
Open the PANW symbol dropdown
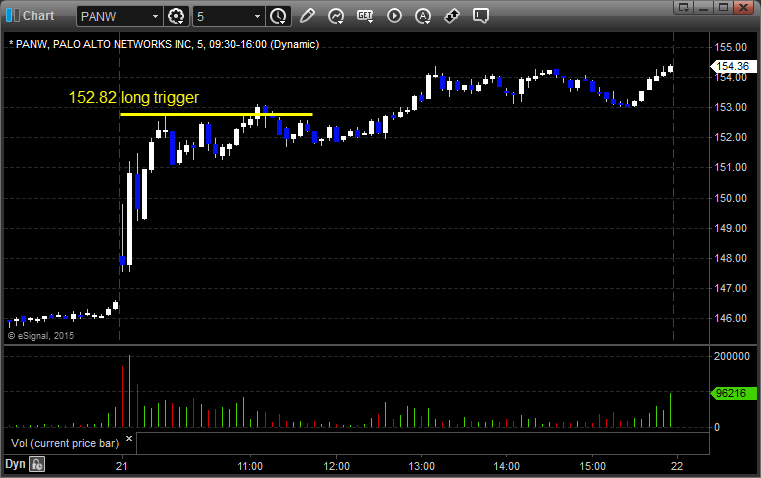[155, 16]
